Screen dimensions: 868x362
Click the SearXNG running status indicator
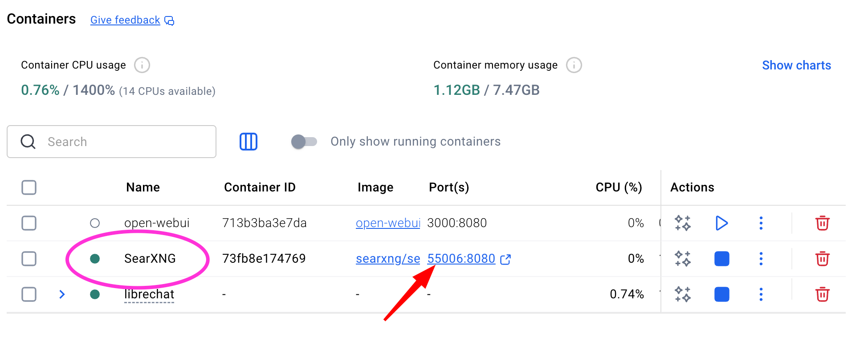tap(95, 259)
